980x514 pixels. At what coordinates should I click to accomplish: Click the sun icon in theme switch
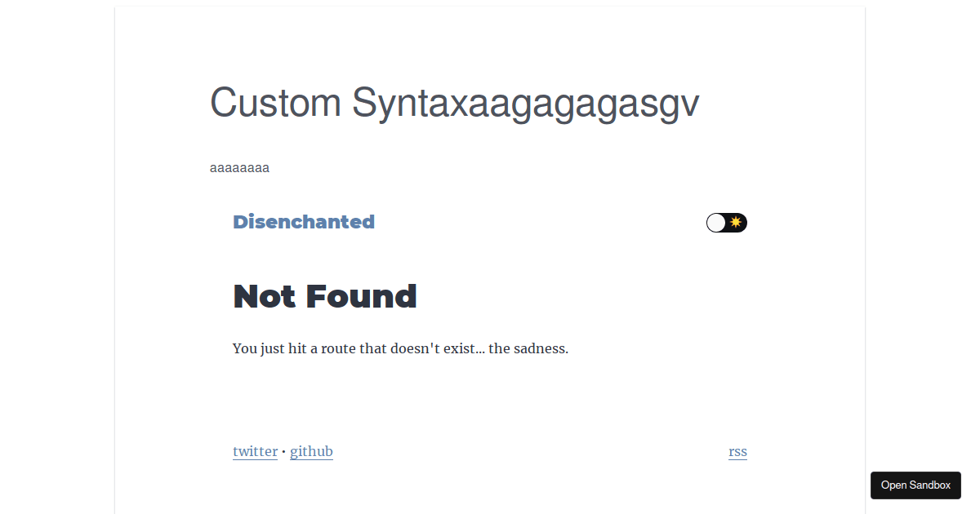coord(736,222)
